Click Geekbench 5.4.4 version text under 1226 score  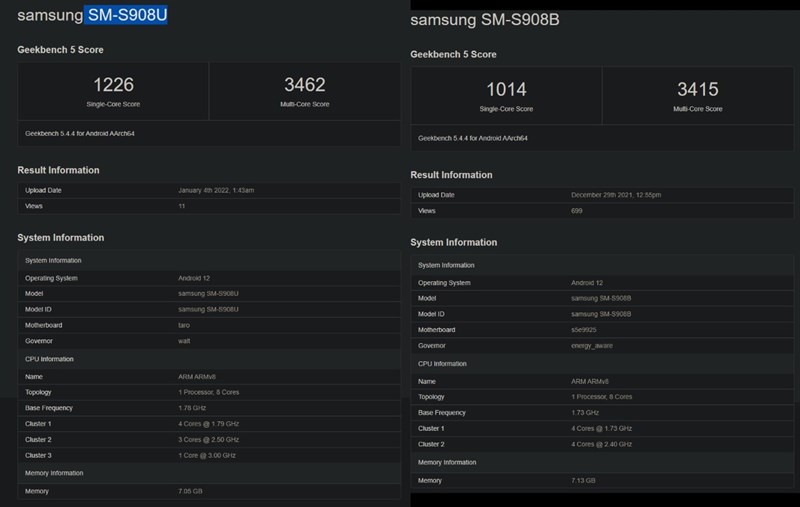click(x=80, y=134)
